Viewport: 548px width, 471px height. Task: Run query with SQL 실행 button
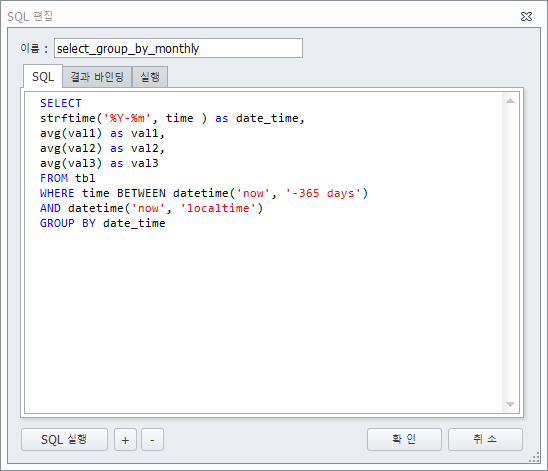[64, 440]
